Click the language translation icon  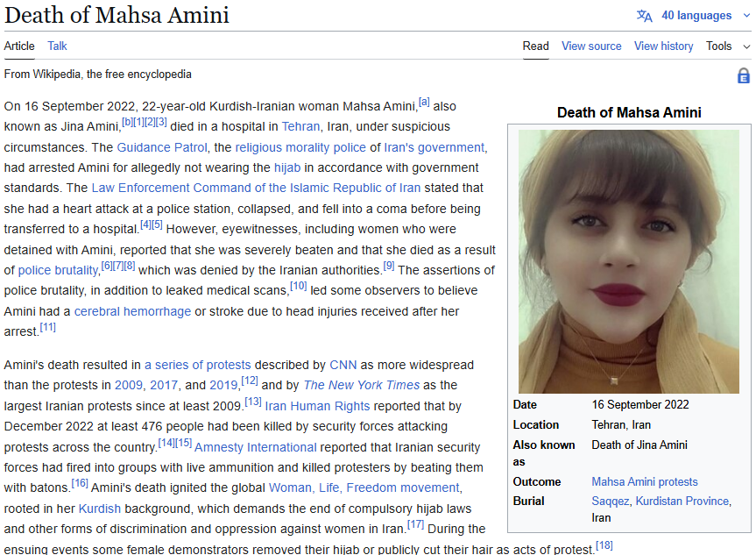coord(644,16)
